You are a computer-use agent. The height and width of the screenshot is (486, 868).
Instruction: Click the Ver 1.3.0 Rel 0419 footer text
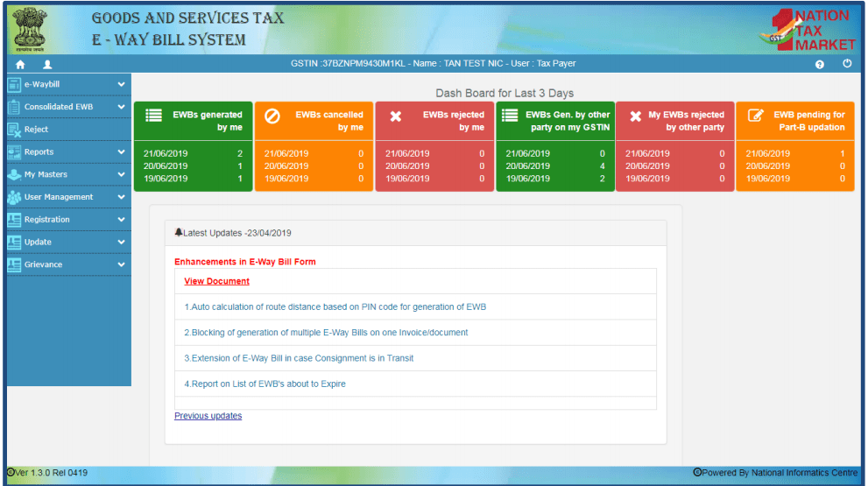47,473
